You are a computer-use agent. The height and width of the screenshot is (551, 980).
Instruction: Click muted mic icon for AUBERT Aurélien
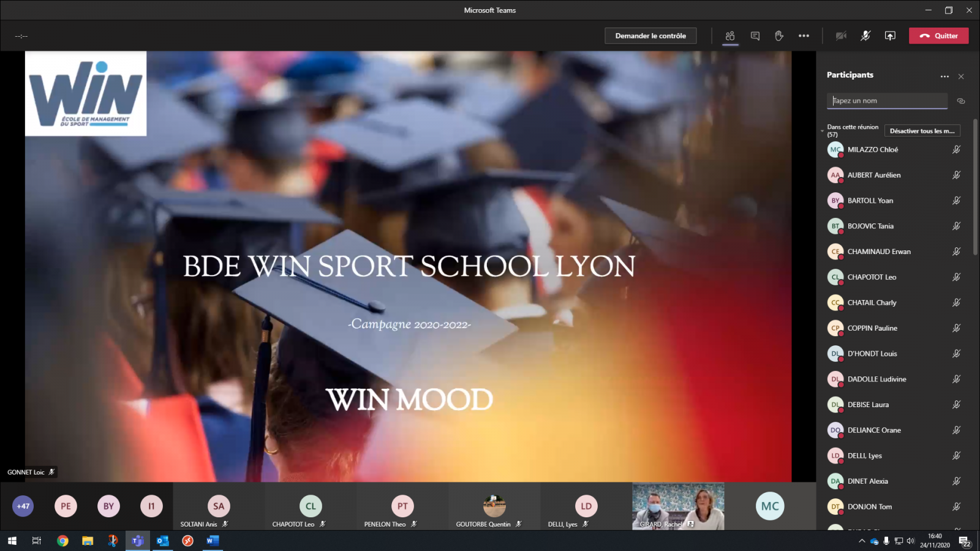[956, 175]
